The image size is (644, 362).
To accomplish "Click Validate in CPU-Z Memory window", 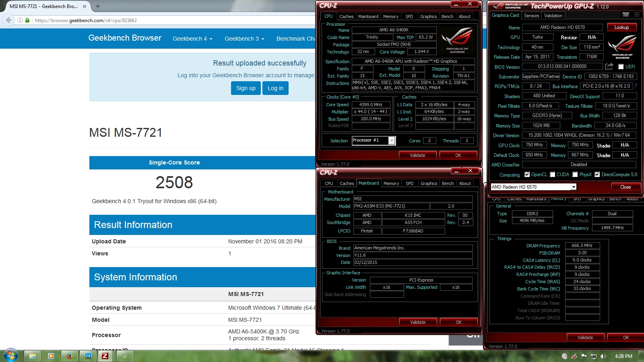I will click(x=585, y=337).
